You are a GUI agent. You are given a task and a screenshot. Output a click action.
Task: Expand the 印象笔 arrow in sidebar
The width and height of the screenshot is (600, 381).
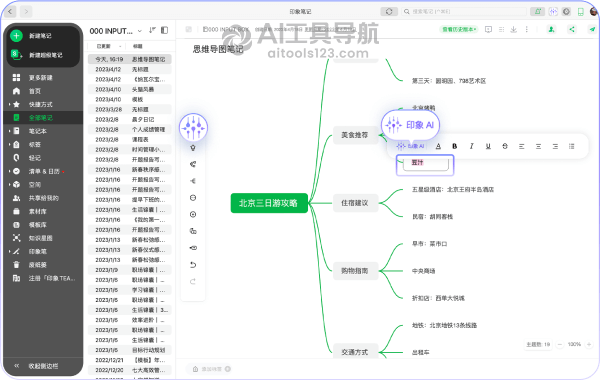pyautogui.click(x=10, y=251)
